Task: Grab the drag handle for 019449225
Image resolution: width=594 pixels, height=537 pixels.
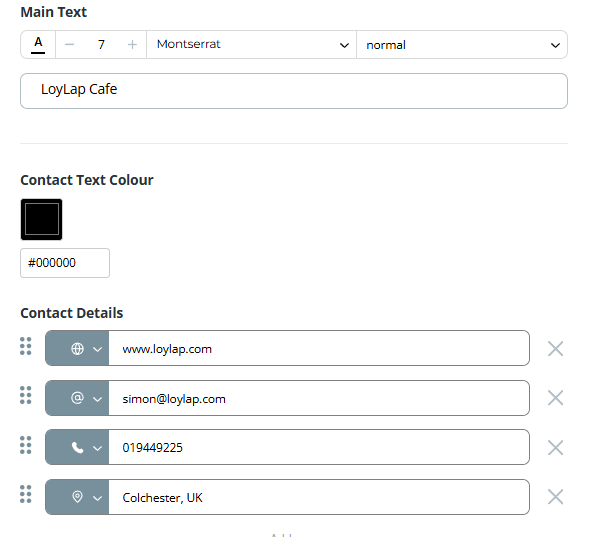Action: click(26, 445)
